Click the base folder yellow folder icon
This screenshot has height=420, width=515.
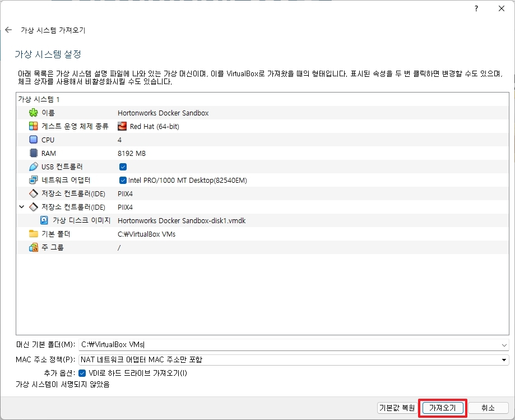point(33,234)
